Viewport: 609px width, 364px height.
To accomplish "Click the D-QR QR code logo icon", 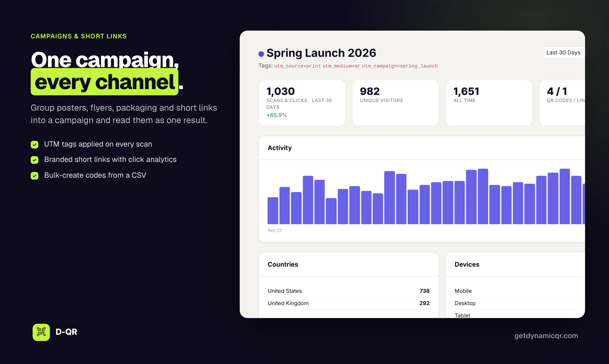I will (x=41, y=332).
